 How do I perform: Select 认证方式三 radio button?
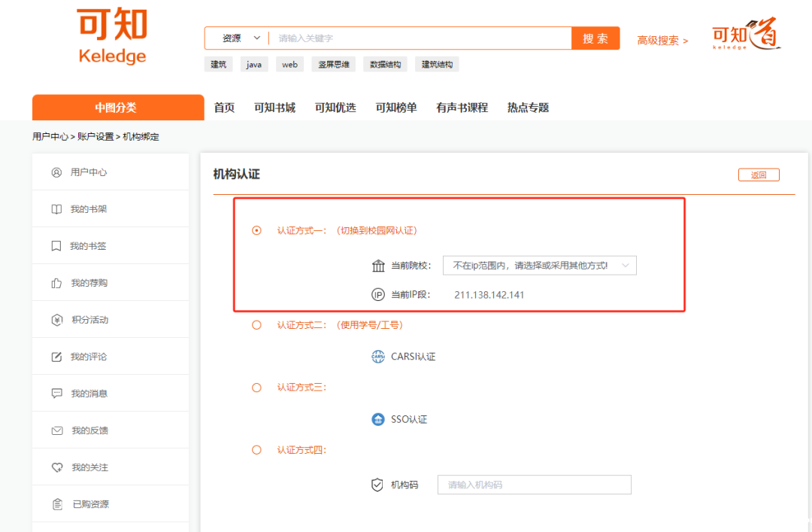[256, 388]
